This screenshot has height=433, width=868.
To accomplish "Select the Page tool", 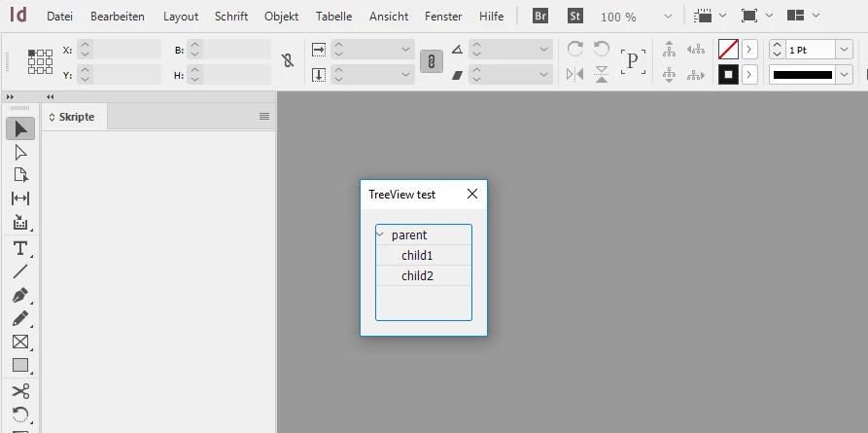I will (20, 175).
